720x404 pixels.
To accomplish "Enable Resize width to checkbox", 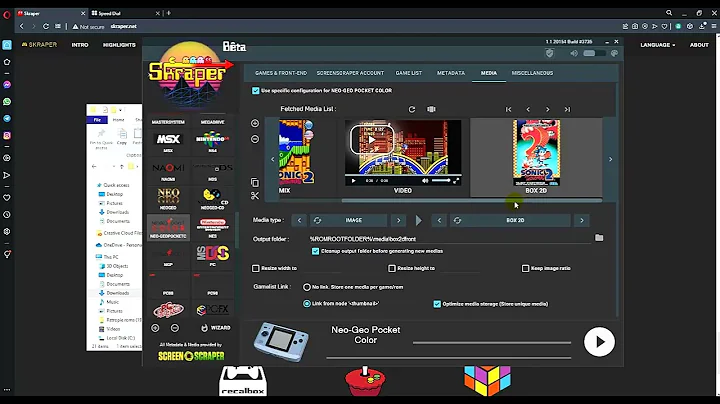I will click(256, 268).
